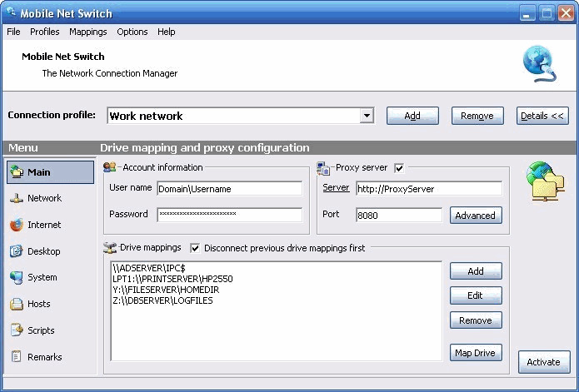Click Remove next to connection profile
Screen dimensions: 579x392
coord(477,116)
